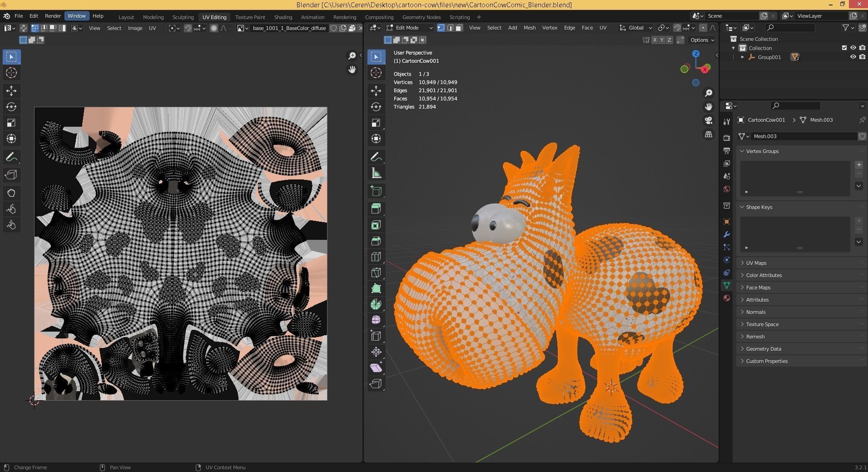Expand Group001 in the outliner

pos(743,57)
